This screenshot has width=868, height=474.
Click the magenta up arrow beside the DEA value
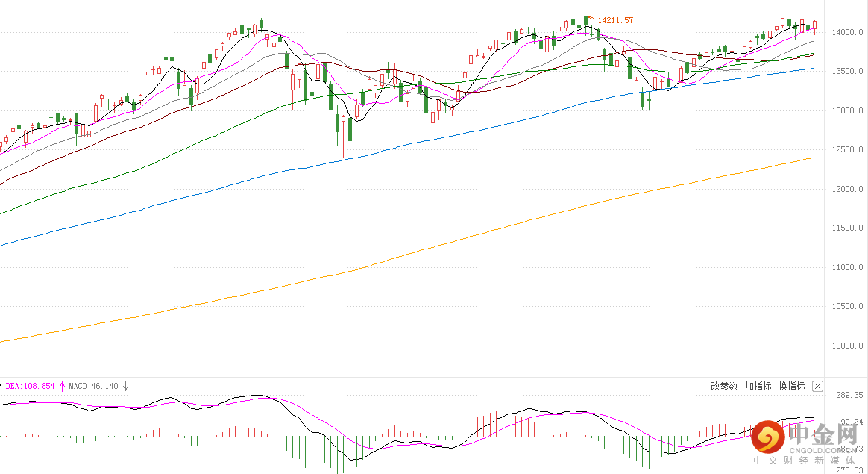coord(62,387)
